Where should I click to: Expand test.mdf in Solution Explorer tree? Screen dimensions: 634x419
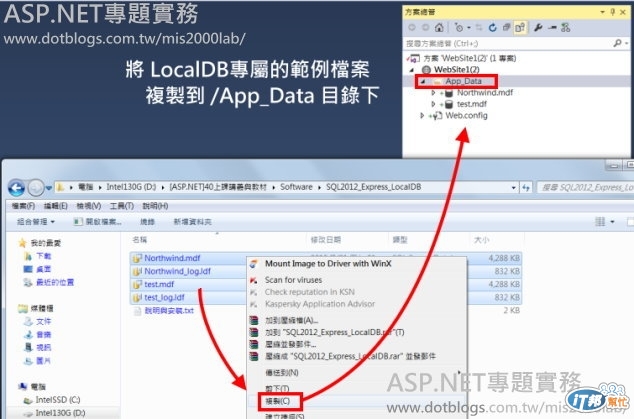click(x=433, y=104)
